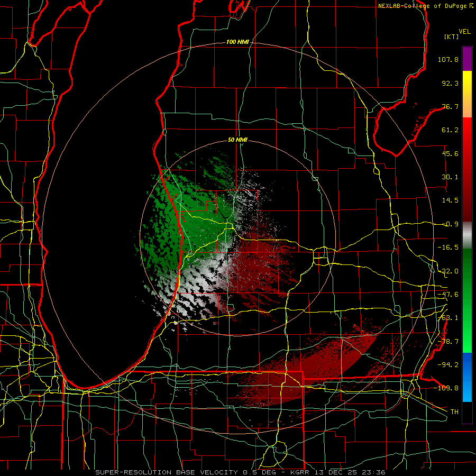Screen dimensions: 476x476
Task: Click the 61.2 velocity scale value
Action: pos(450,130)
